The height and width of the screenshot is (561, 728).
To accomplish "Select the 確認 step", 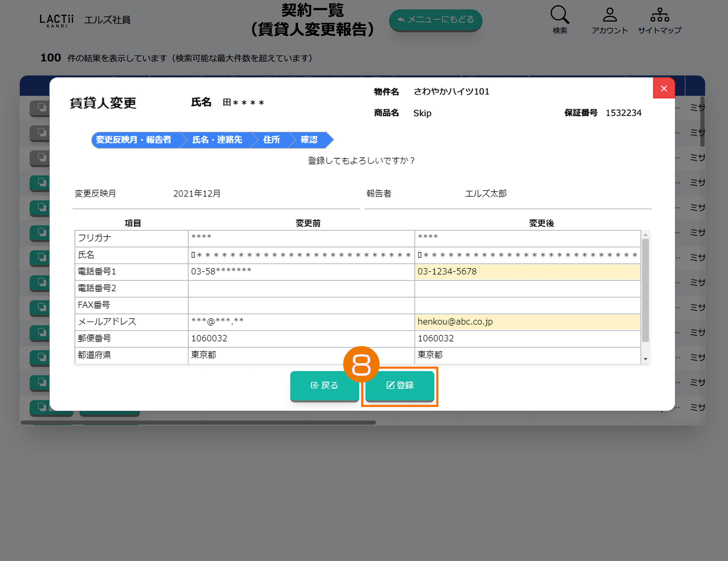I will coord(309,140).
